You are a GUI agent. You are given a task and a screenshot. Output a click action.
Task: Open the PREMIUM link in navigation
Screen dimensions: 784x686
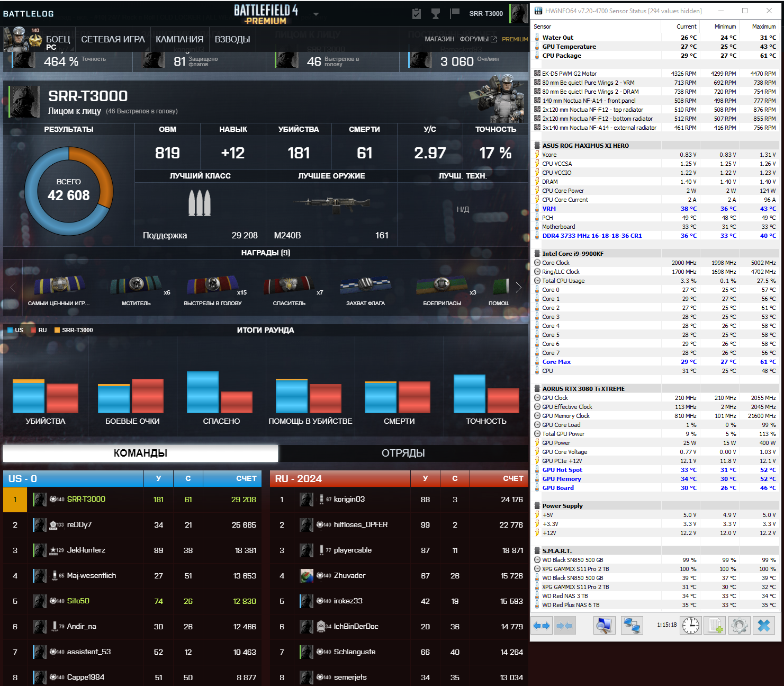click(515, 39)
